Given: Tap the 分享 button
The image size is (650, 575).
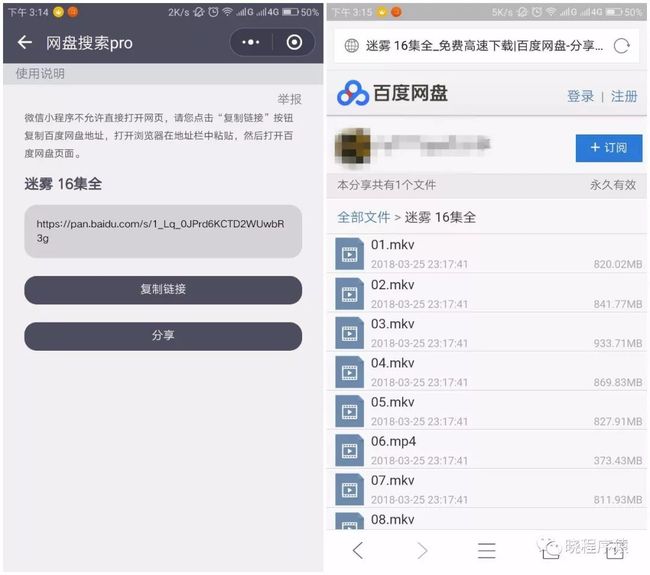Looking at the screenshot, I should point(163,336).
